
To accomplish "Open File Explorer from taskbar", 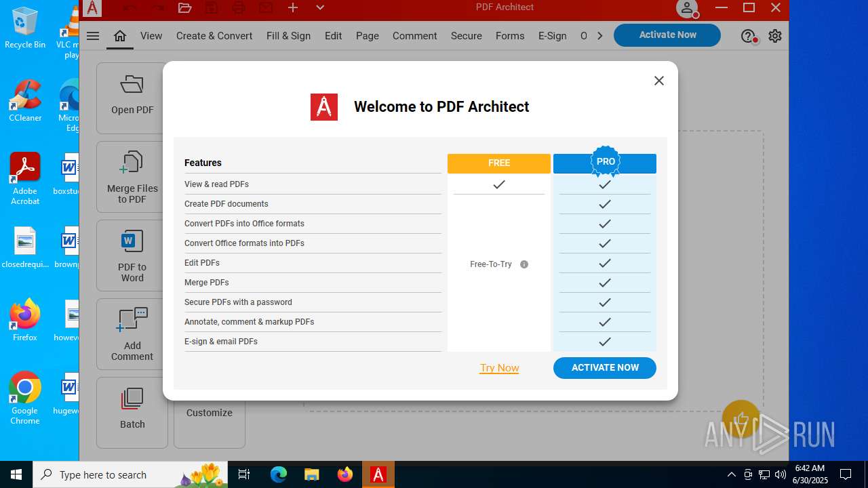I will pyautogui.click(x=312, y=474).
